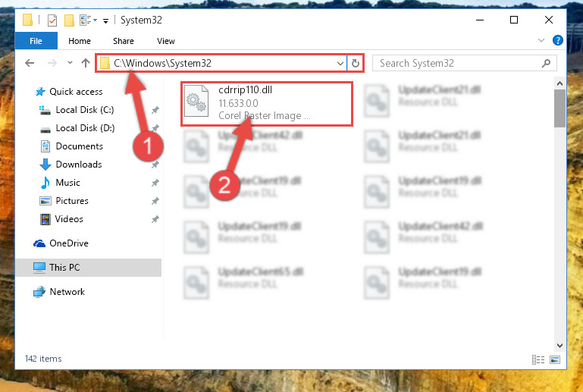The height and width of the screenshot is (392, 583).
Task: Select Network in the navigation pane
Action: click(67, 292)
